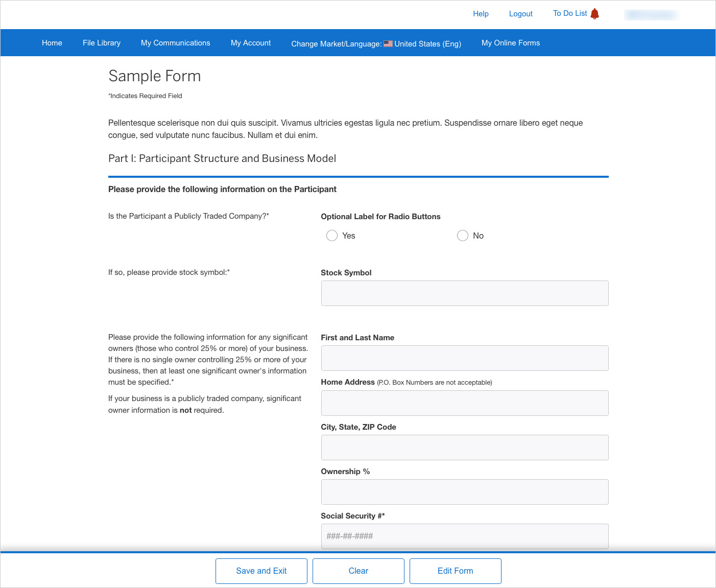Click the First and Last Name field
Screen dimensions: 716x588
pos(464,358)
